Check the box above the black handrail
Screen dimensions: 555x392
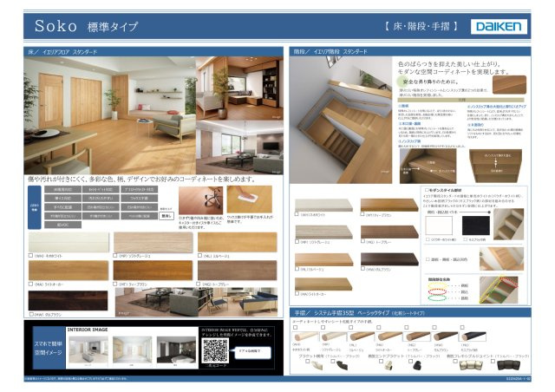pos(462,328)
